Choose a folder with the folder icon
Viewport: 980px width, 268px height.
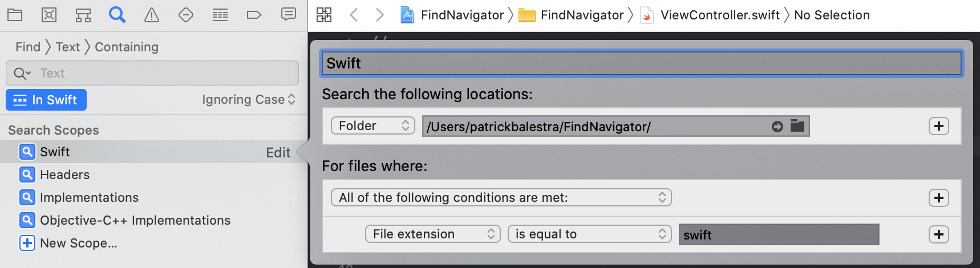797,126
